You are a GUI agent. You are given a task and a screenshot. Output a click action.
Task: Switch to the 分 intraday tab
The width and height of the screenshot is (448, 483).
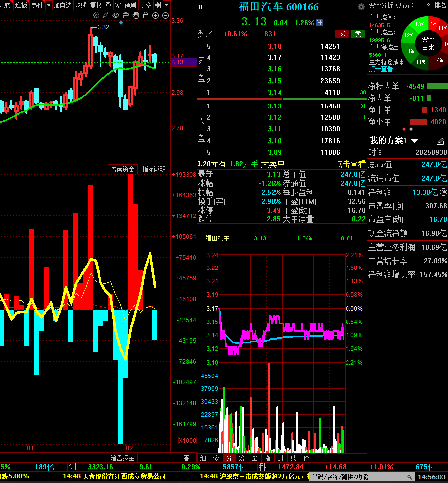(229, 458)
